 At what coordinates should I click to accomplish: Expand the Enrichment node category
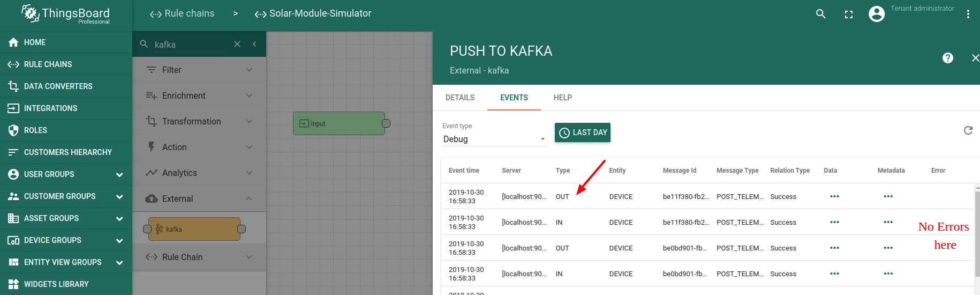pyautogui.click(x=199, y=95)
